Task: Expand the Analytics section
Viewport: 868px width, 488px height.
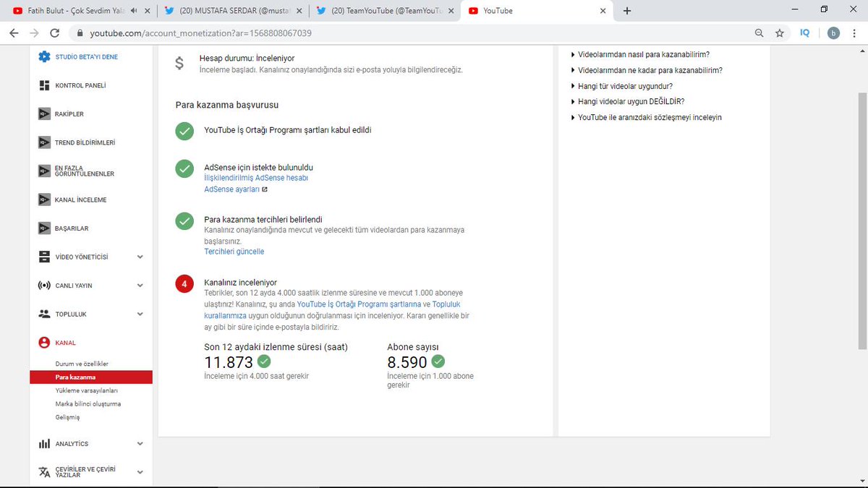Action: pos(140,444)
